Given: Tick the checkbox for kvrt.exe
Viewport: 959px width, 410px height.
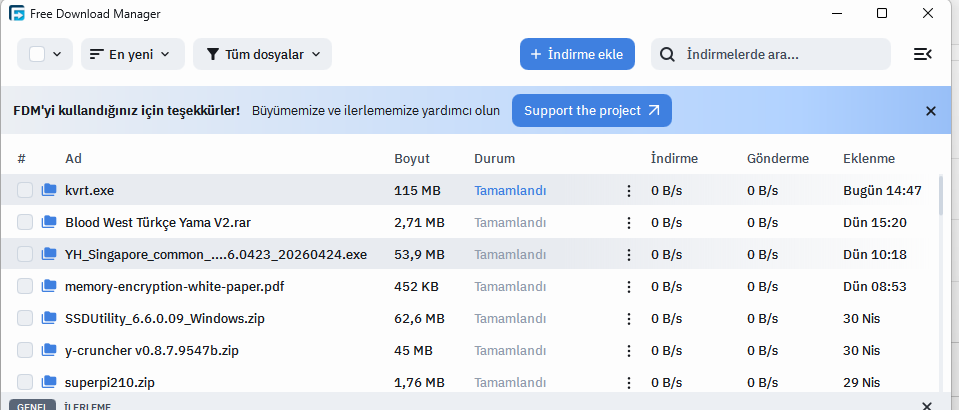Looking at the screenshot, I should (25, 190).
